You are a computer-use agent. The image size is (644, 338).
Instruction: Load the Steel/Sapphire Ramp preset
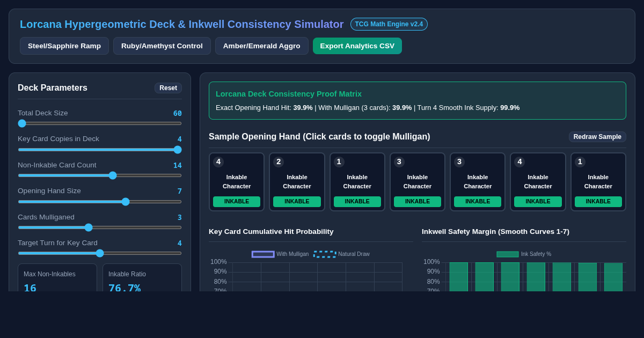pyautogui.click(x=64, y=46)
